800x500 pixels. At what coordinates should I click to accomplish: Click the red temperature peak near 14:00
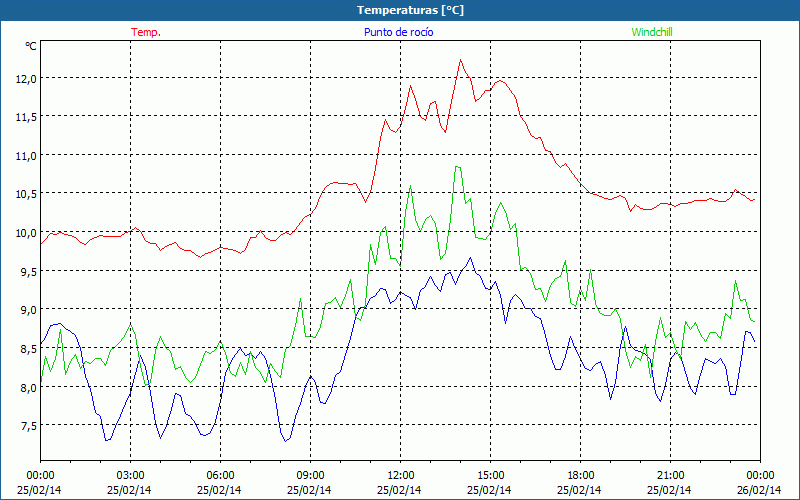point(460,60)
